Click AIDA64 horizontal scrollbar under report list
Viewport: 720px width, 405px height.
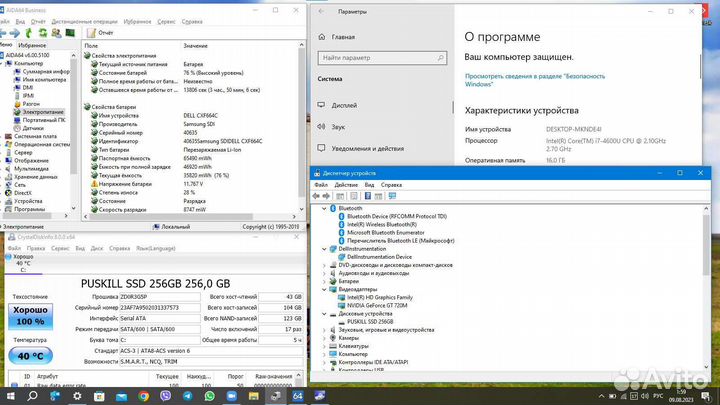pyautogui.click(x=171, y=216)
